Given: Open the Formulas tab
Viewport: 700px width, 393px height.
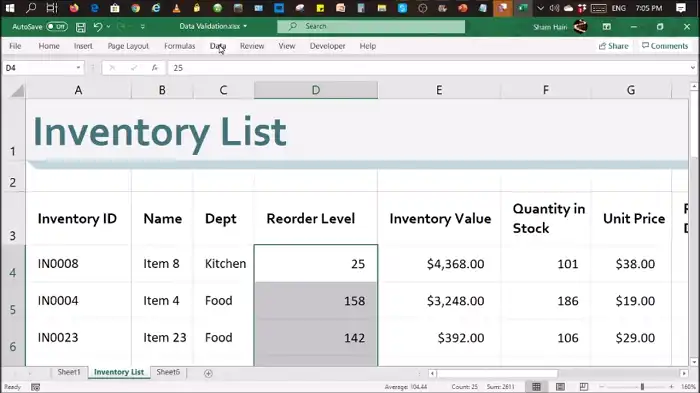Looking at the screenshot, I should (179, 46).
